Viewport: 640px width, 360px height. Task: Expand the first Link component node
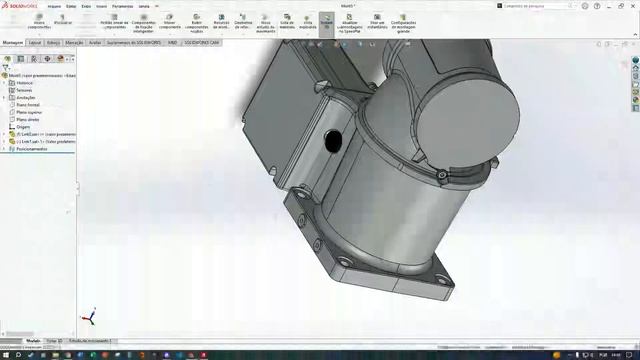(x=4, y=134)
